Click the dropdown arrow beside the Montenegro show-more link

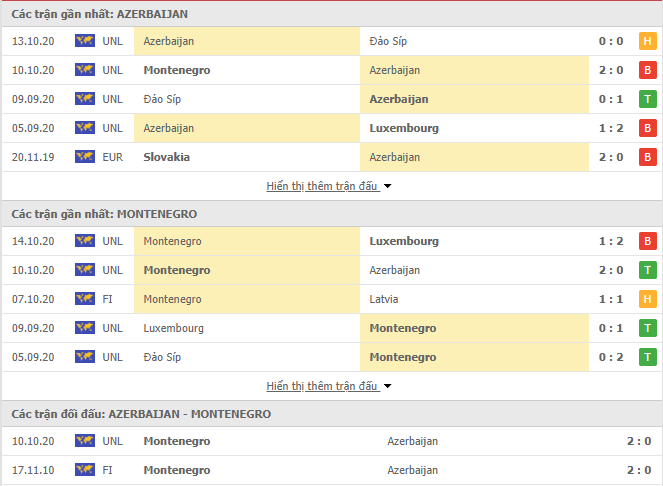(387, 386)
